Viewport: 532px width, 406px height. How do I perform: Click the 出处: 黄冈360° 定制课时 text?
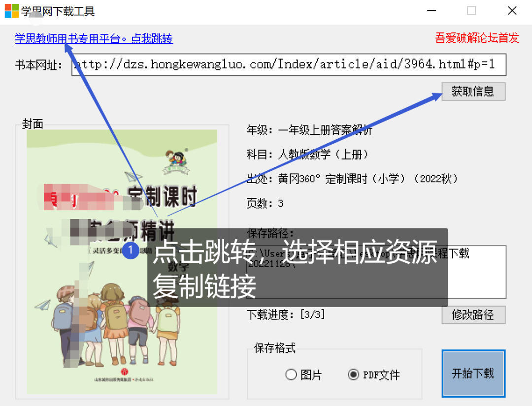(x=352, y=179)
